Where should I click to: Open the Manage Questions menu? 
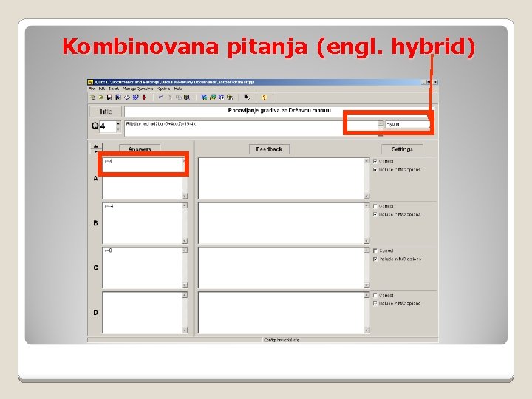coord(138,89)
